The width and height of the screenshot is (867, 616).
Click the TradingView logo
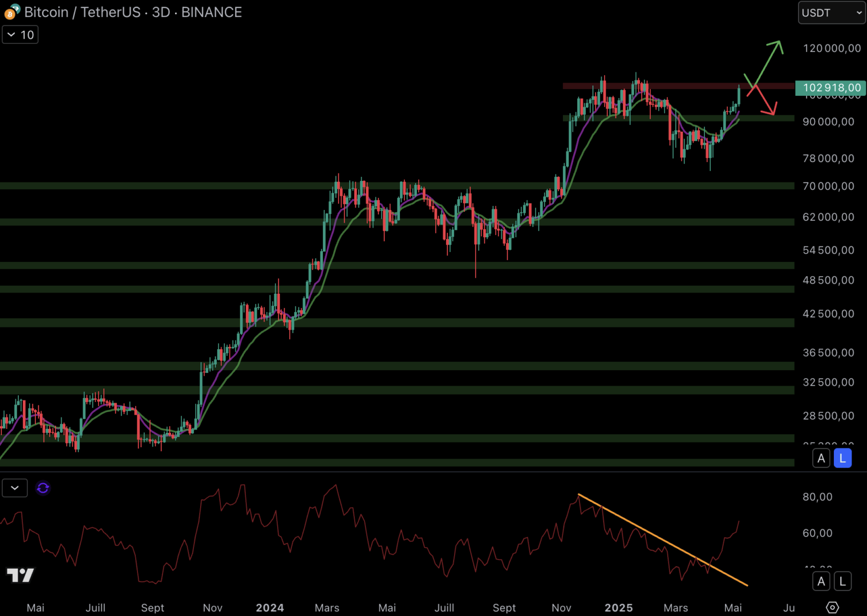point(21,575)
